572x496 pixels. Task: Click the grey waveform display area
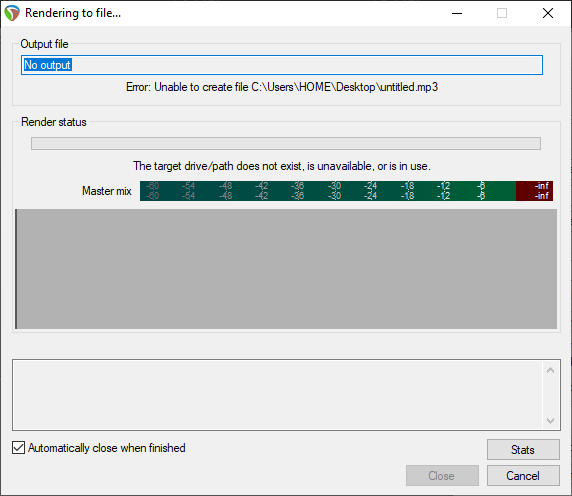pyautogui.click(x=286, y=269)
